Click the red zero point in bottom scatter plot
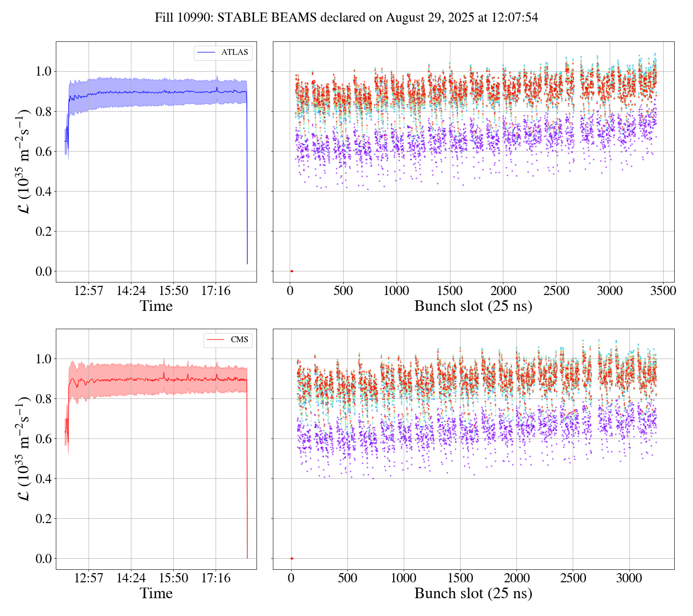Viewport: 693px width, 616px height. (292, 559)
